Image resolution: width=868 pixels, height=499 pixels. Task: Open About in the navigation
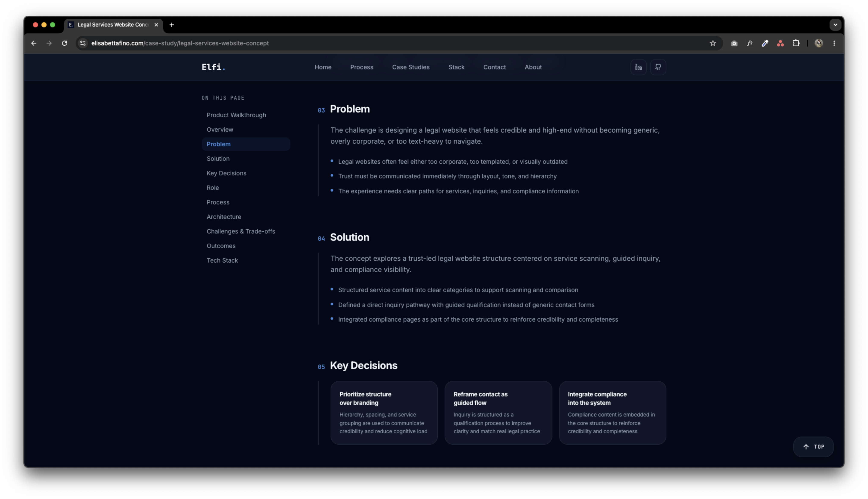click(533, 67)
